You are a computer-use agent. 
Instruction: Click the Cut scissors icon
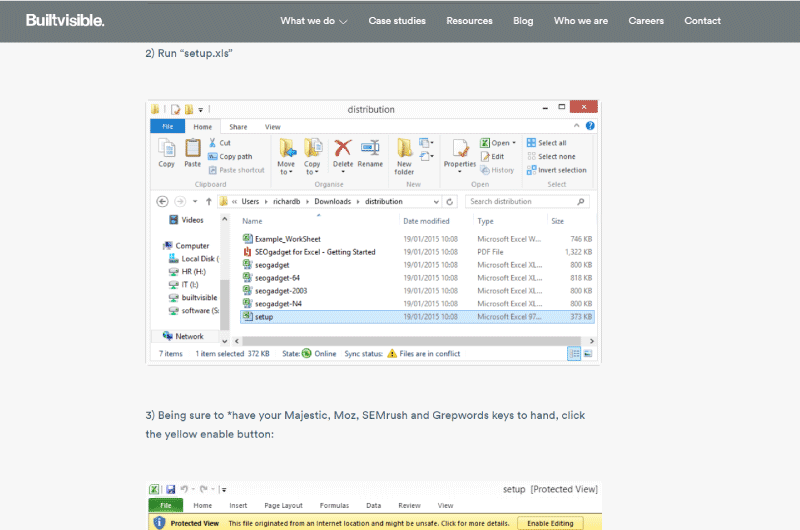(x=212, y=143)
